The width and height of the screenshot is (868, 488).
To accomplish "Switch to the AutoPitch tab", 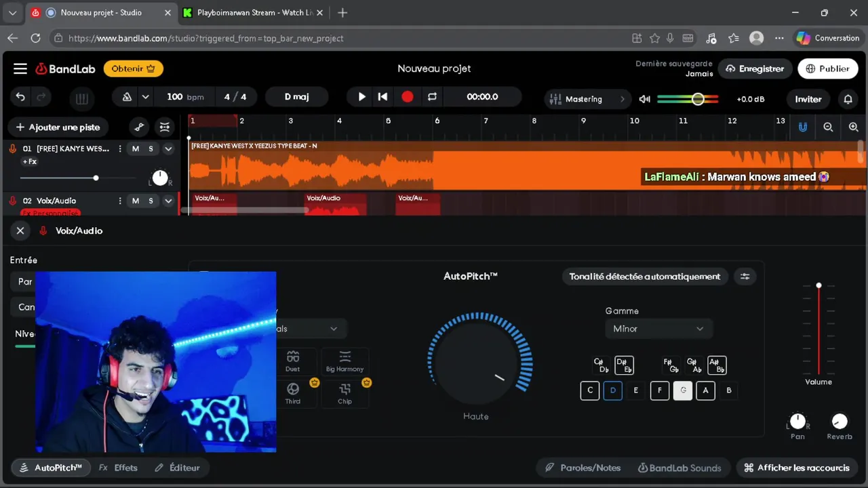I will pos(51,468).
